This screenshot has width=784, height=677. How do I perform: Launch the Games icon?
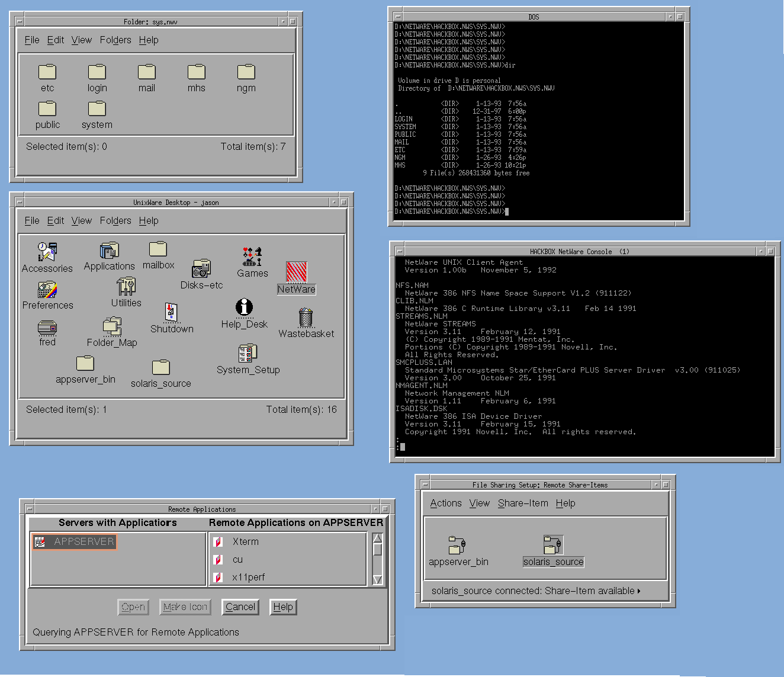(252, 257)
